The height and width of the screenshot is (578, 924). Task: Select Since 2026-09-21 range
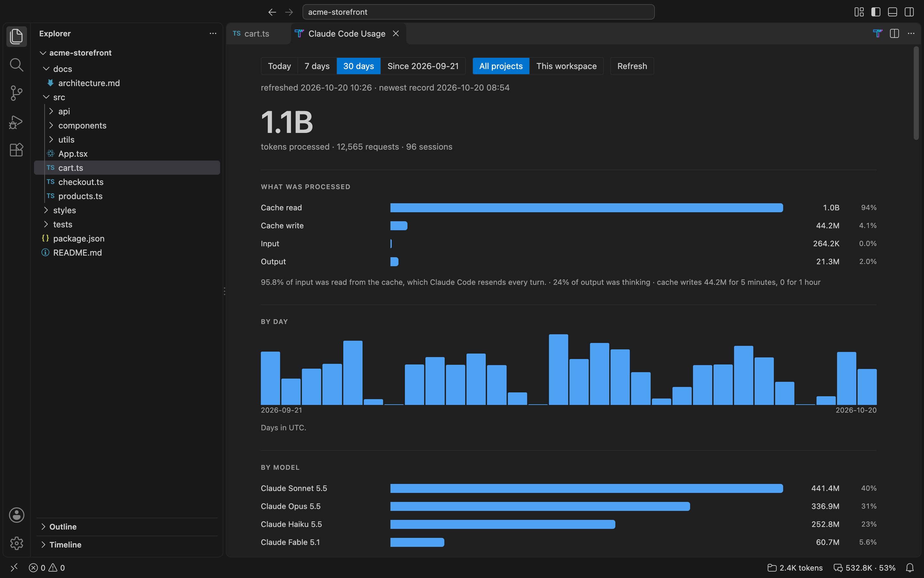tap(423, 66)
